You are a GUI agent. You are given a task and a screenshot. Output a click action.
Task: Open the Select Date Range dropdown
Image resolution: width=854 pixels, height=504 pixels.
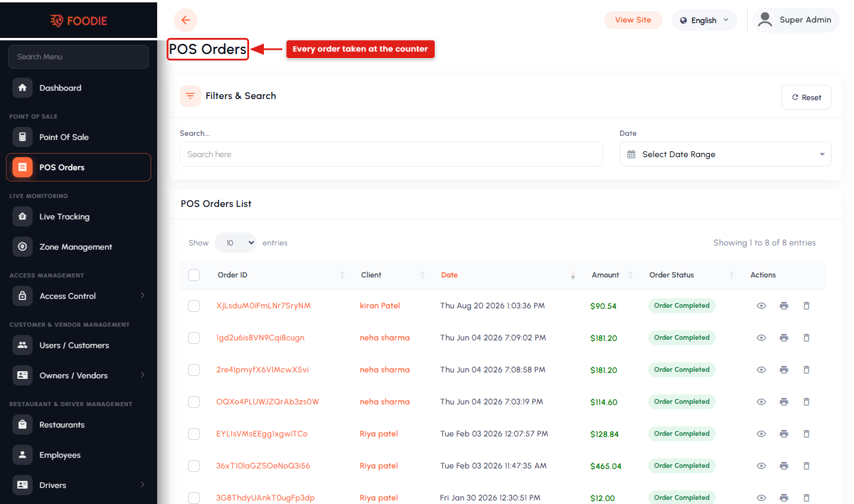[725, 154]
